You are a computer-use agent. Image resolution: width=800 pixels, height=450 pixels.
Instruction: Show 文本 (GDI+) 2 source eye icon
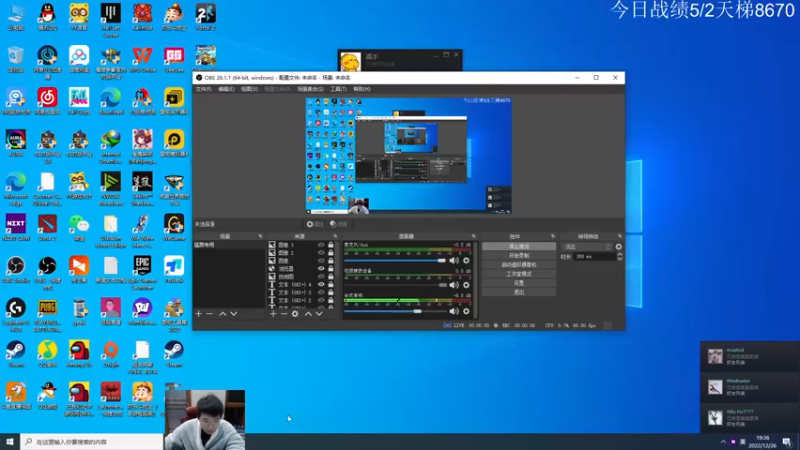pyautogui.click(x=321, y=301)
